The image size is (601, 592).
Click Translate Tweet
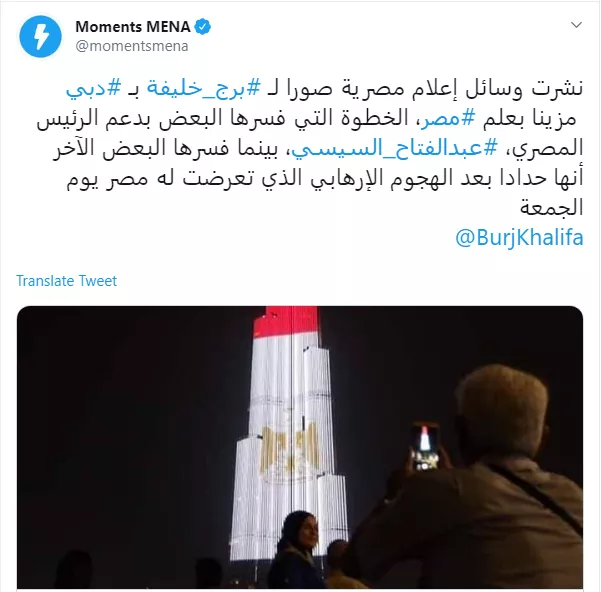[66, 281]
